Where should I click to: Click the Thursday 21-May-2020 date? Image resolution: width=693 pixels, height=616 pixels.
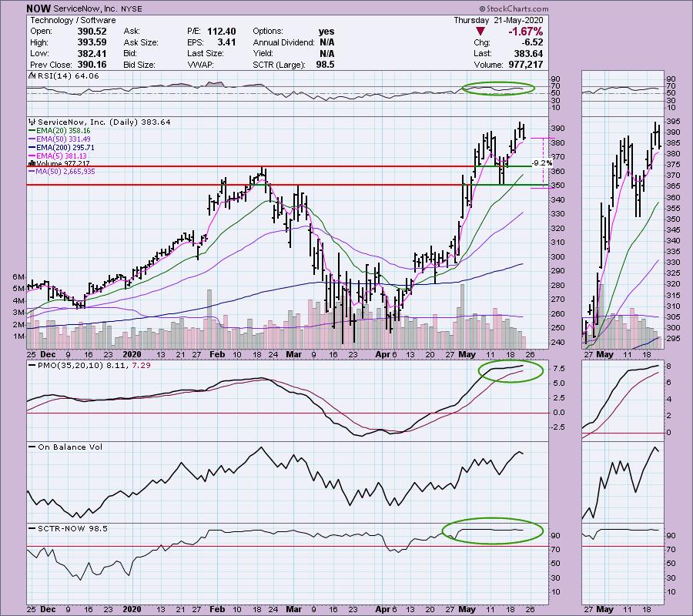pyautogui.click(x=498, y=20)
